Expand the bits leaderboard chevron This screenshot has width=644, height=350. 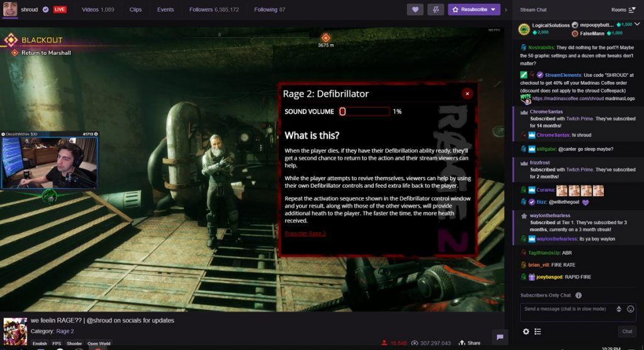coord(637,25)
